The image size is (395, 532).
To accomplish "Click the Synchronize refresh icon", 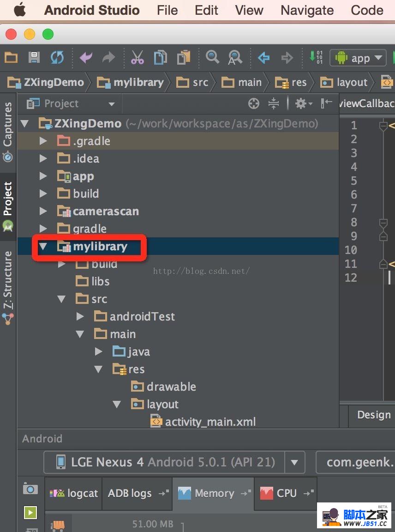I will tap(57, 57).
